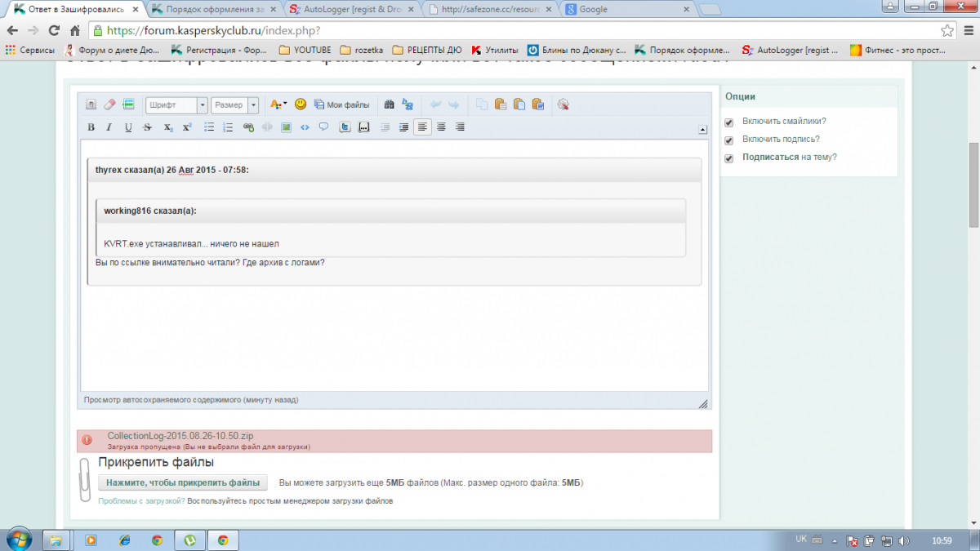Center-align the text
The height and width of the screenshot is (551, 980).
click(x=441, y=127)
